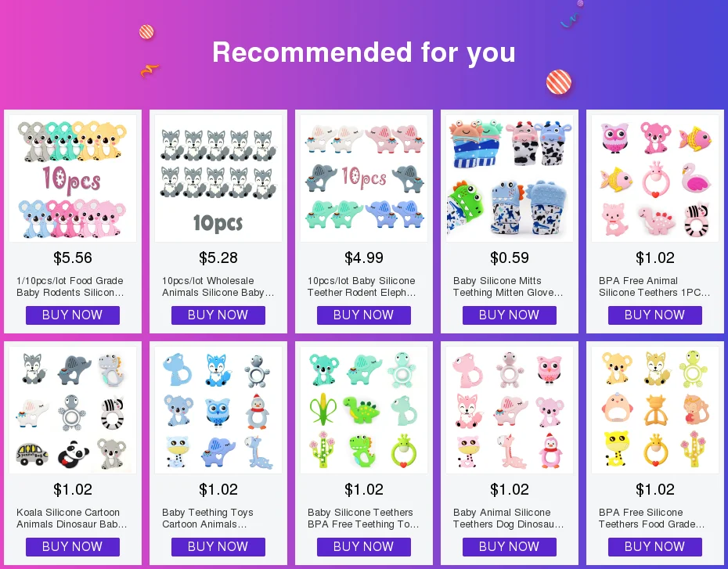Open the 10pcs koala teethers product image
The height and width of the screenshot is (569, 728).
click(73, 178)
